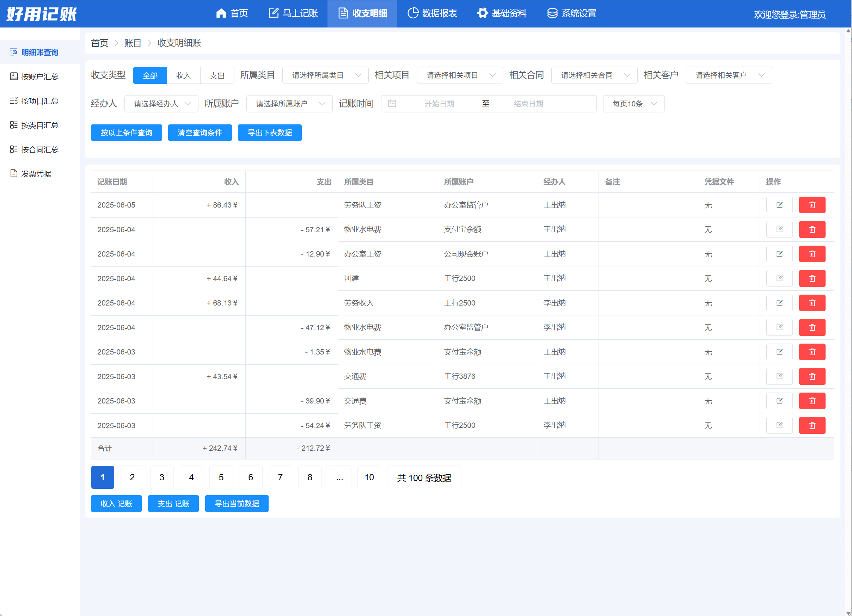Screen dimensions: 852x616
Task: Click 导出当前数据 button
Action: pyautogui.click(x=237, y=503)
